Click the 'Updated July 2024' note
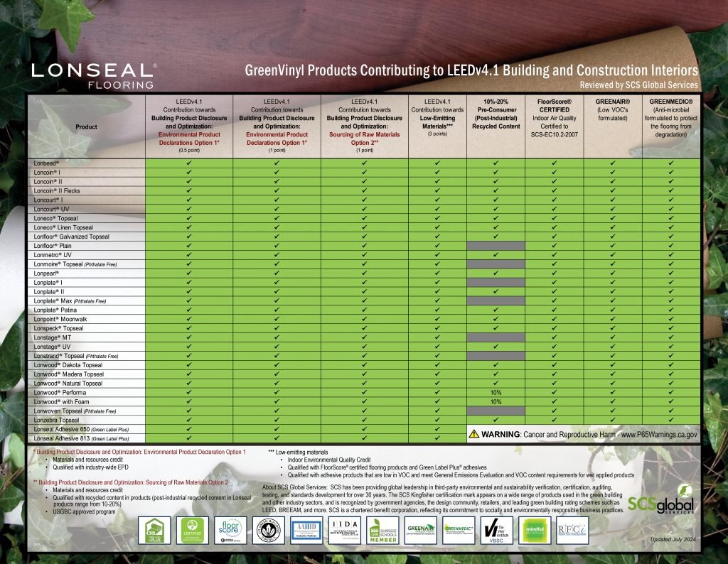 pos(673,539)
